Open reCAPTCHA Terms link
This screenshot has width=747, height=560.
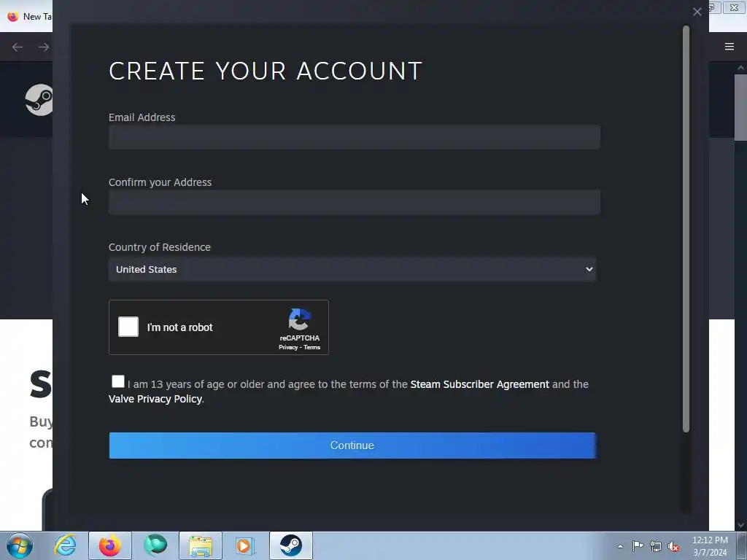pyautogui.click(x=312, y=347)
